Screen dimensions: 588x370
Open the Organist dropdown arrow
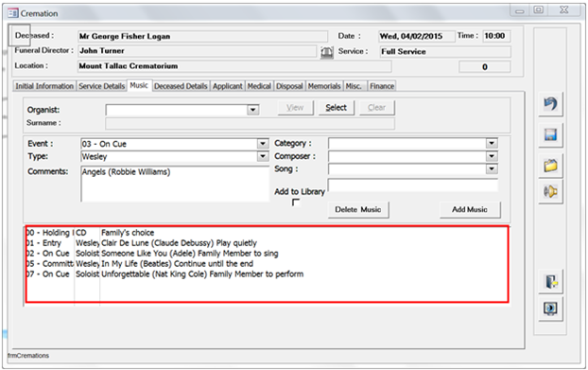click(253, 110)
